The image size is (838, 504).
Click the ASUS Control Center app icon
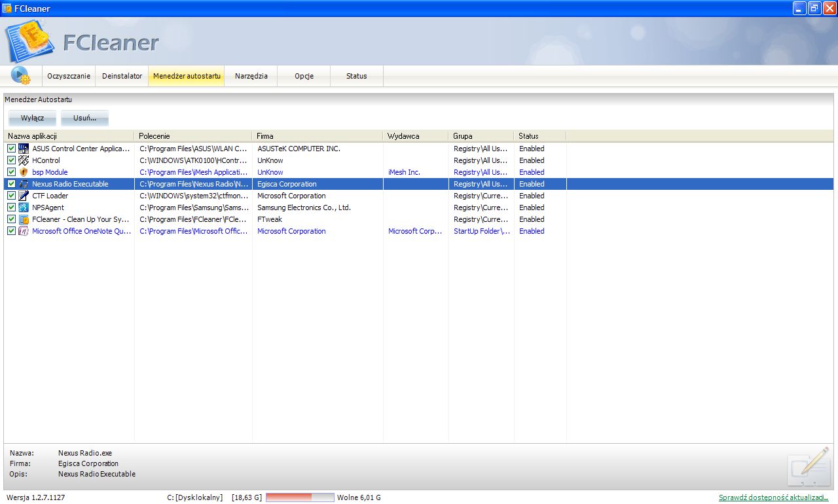pos(24,149)
